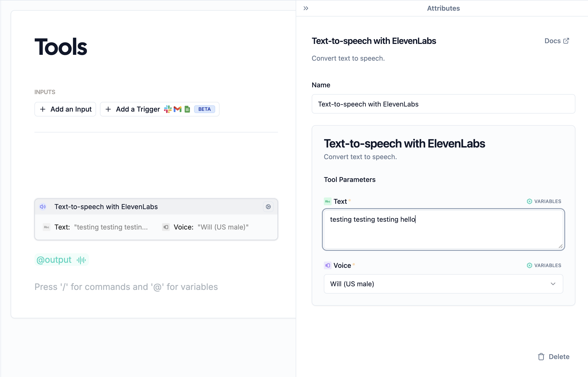The image size is (588, 377).
Task: Click the Google Sheets icon on Add a Trigger
Action: [187, 109]
